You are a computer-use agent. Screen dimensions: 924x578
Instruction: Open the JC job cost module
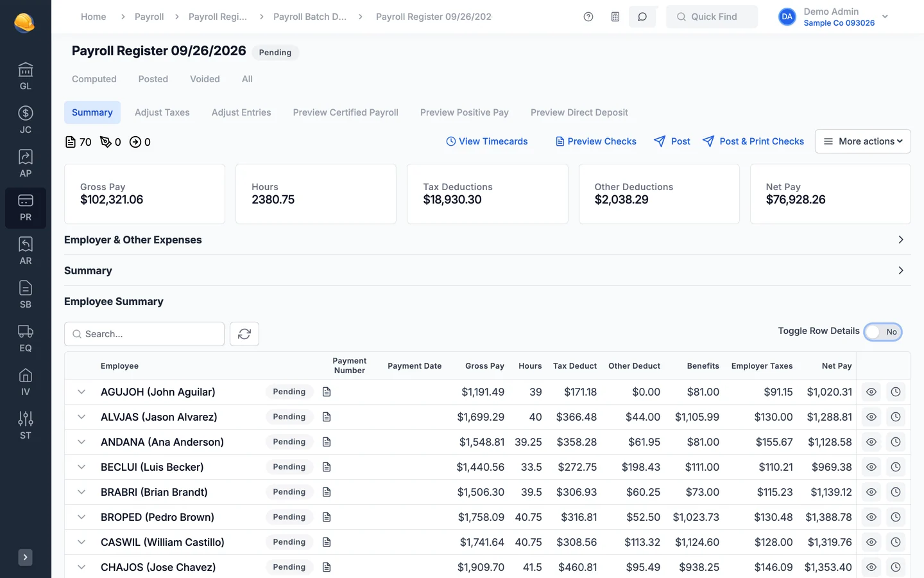26,120
